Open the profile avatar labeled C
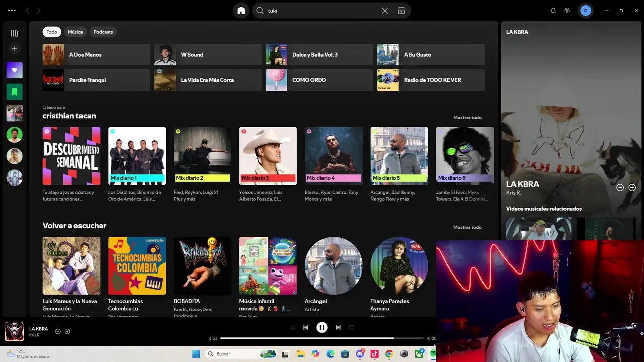Viewport: 644px width, 362px height. pos(585,11)
